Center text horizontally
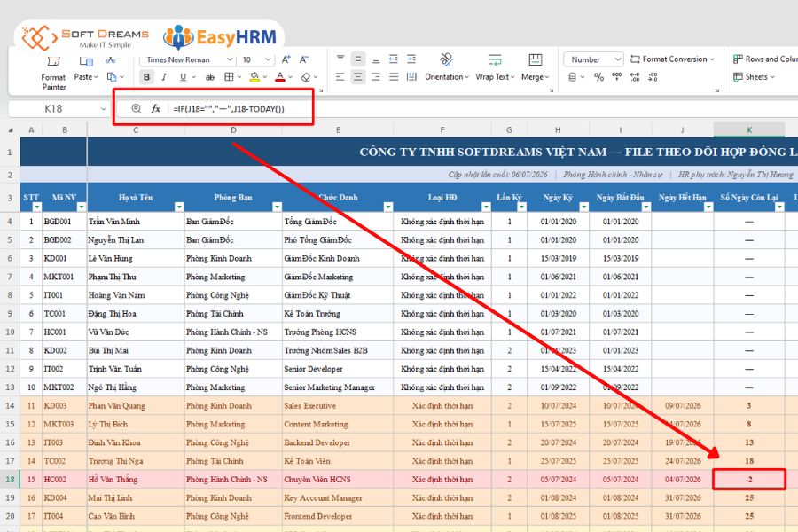 point(358,77)
